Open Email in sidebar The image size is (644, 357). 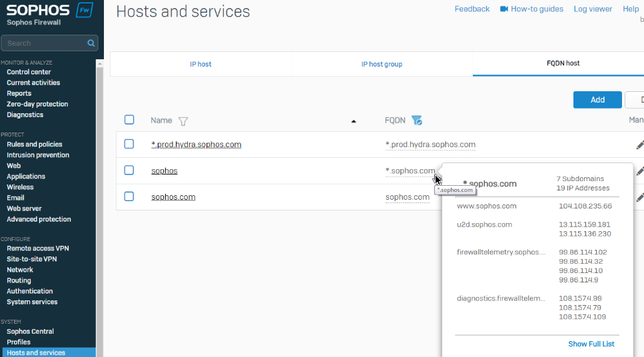[x=15, y=198]
